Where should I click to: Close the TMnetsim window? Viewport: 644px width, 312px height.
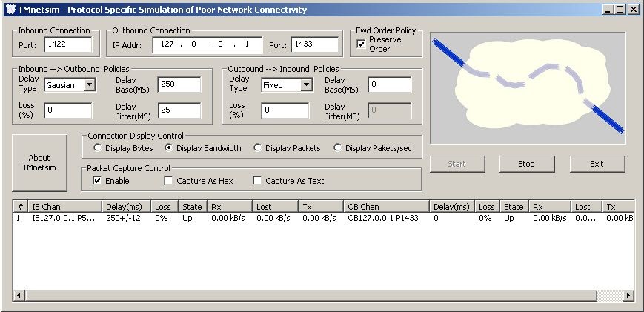[x=633, y=10]
